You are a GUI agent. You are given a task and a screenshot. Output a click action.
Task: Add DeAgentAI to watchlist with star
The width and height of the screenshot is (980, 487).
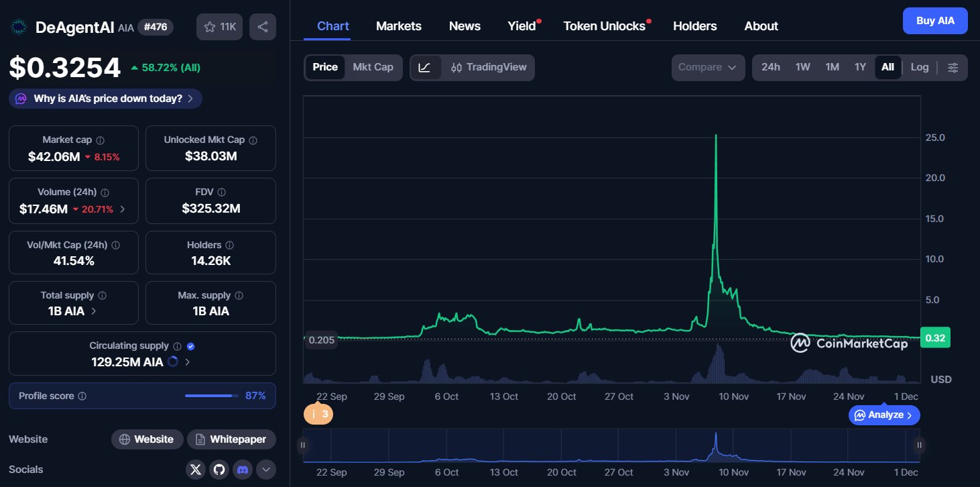[x=219, y=27]
